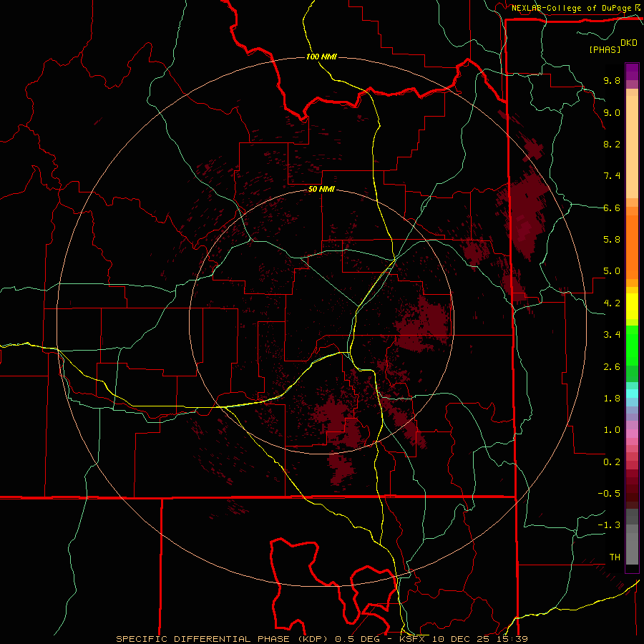Click the purple top color bar segment
This screenshot has height=644, width=644.
(632, 72)
